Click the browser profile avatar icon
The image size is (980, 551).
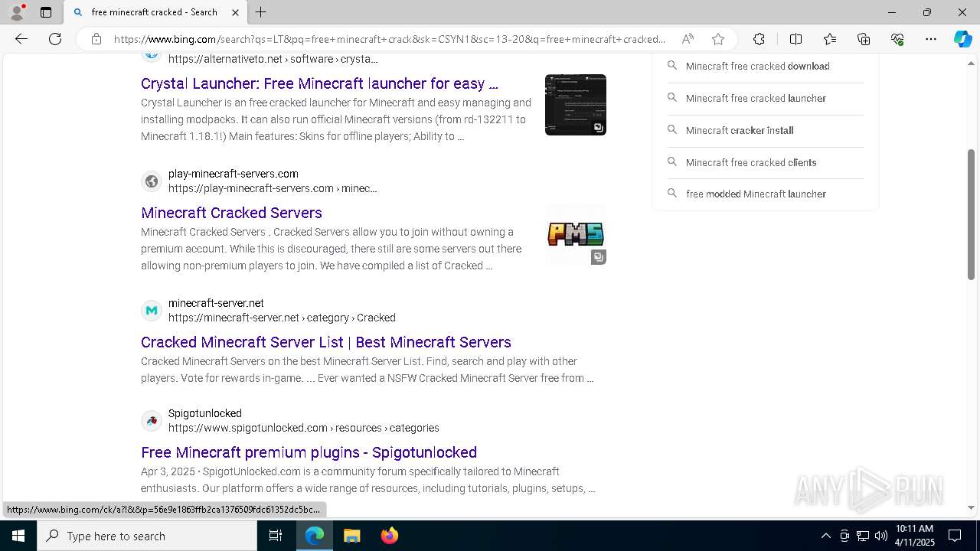17,12
